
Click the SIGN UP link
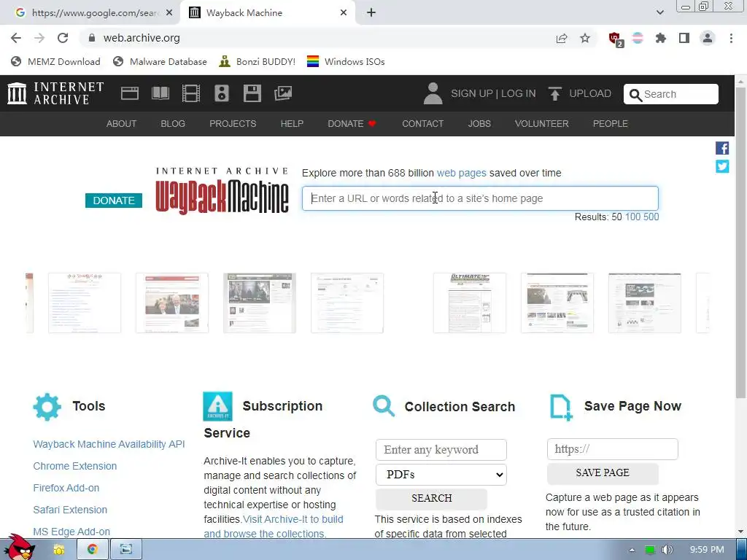point(472,94)
